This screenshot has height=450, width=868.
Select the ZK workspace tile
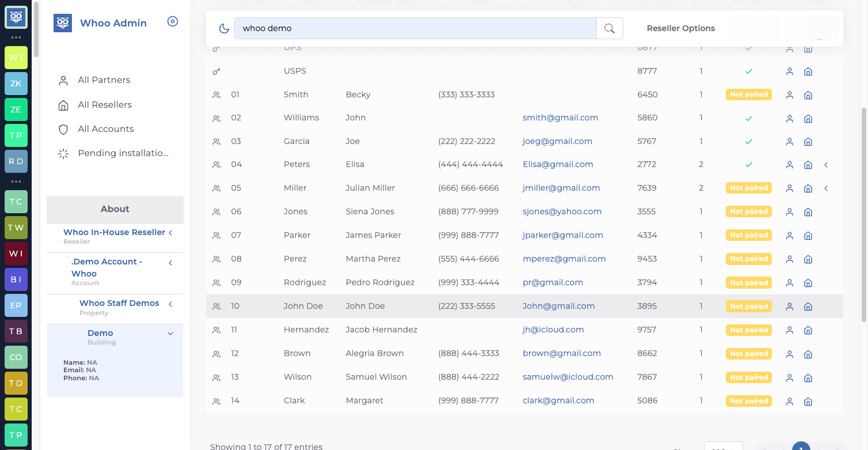coord(16,84)
